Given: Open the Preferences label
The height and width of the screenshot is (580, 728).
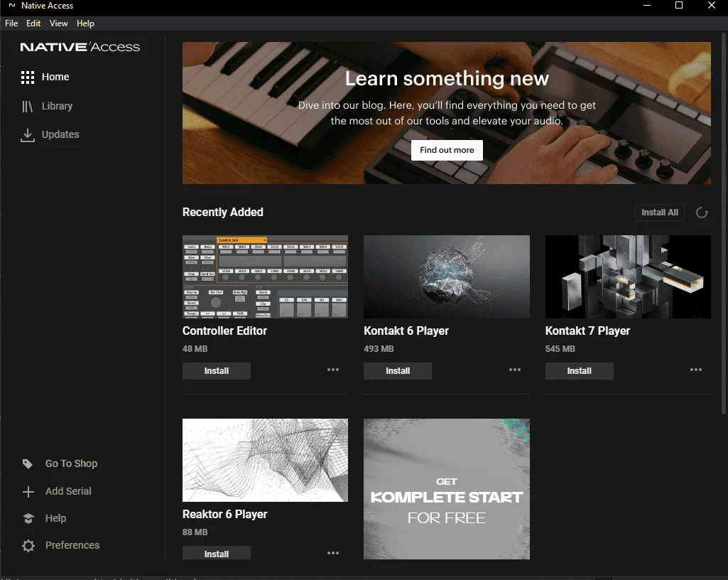Looking at the screenshot, I should (72, 545).
